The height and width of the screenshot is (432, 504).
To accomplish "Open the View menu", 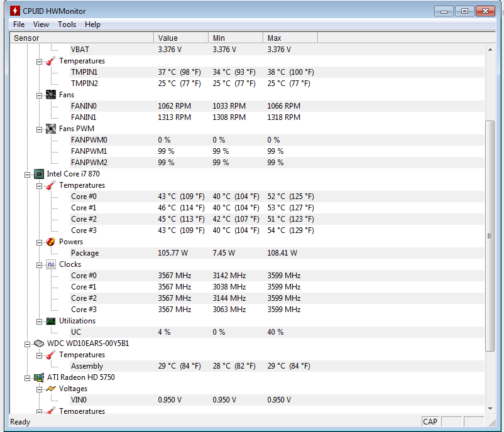I will coord(41,24).
